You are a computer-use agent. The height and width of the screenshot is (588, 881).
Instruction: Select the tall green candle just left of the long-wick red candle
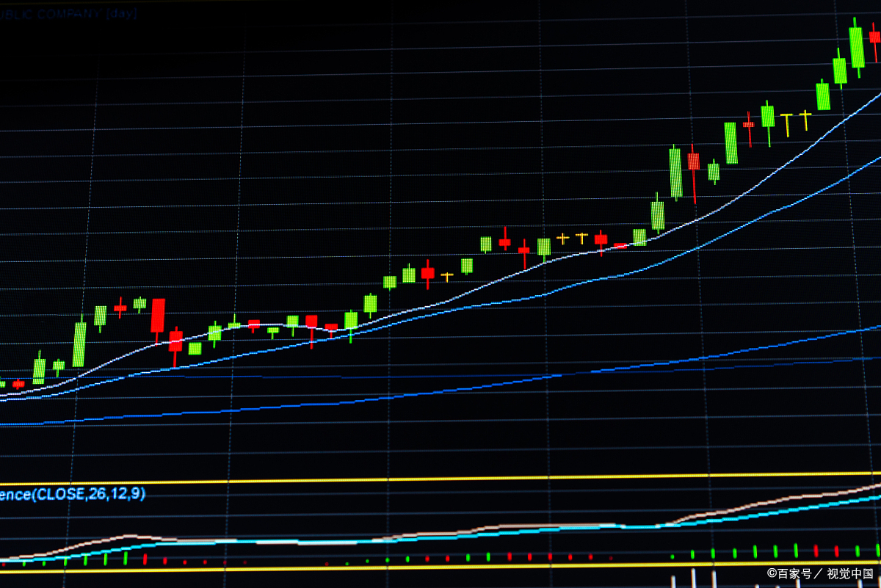tap(675, 172)
